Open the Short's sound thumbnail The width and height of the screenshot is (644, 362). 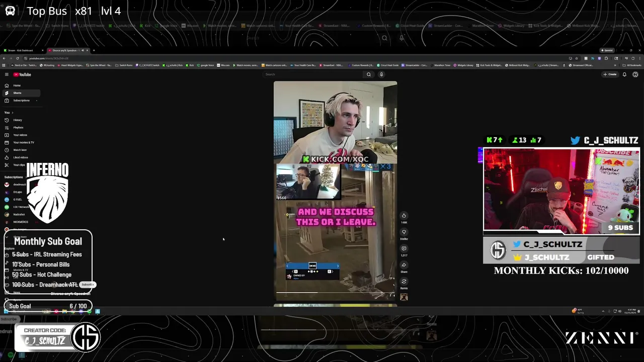coord(404,297)
